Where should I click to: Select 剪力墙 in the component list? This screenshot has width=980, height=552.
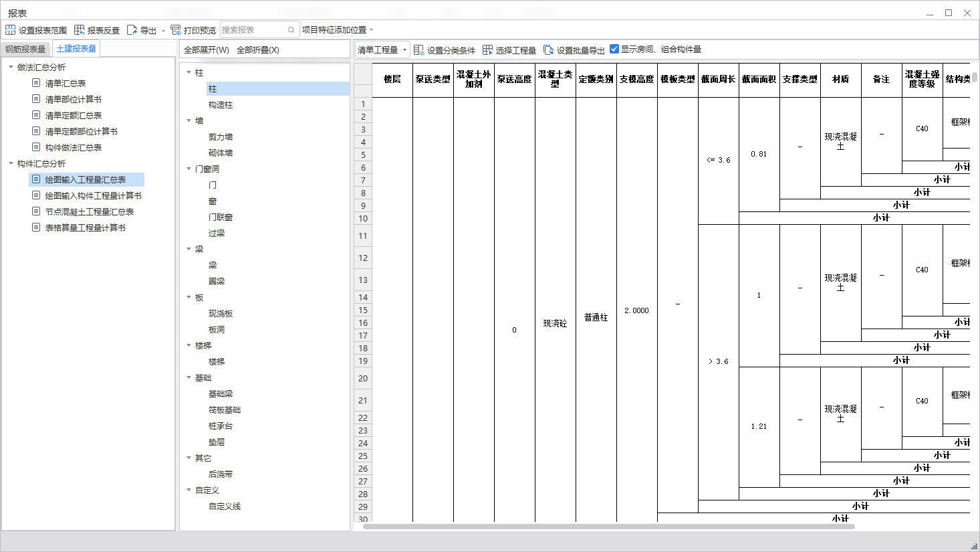coord(221,136)
